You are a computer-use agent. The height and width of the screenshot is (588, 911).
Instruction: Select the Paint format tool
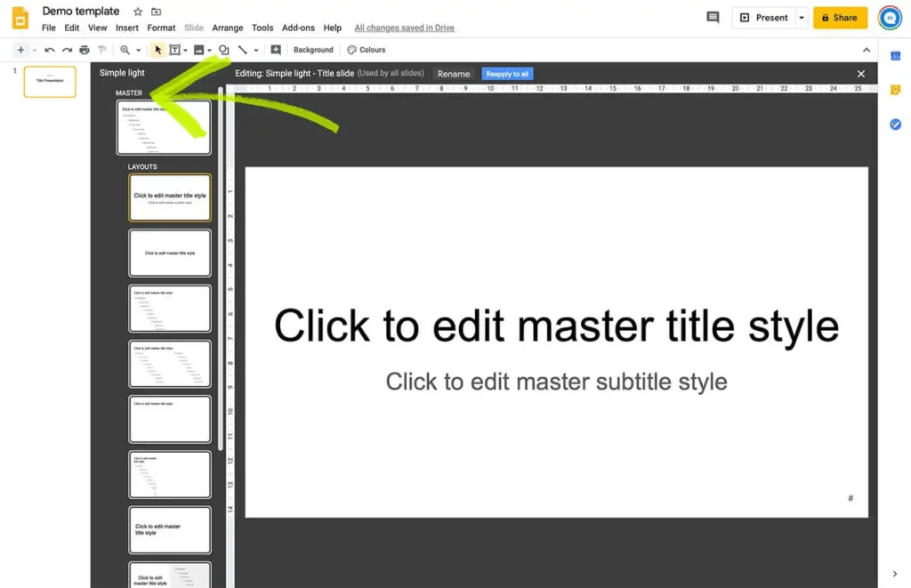pos(102,50)
